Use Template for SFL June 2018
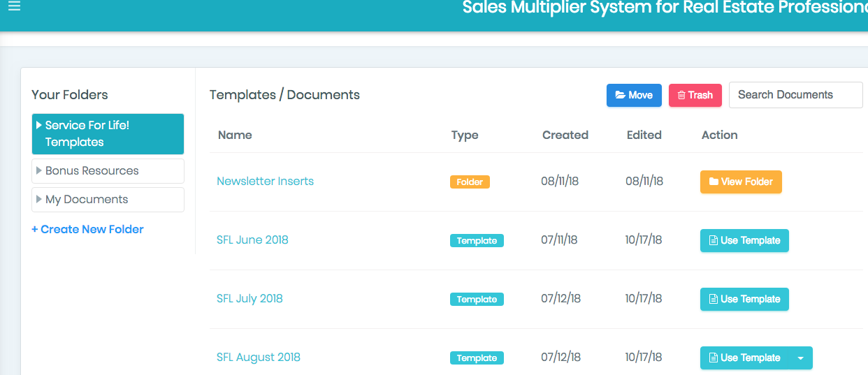This screenshot has width=868, height=375. (744, 240)
